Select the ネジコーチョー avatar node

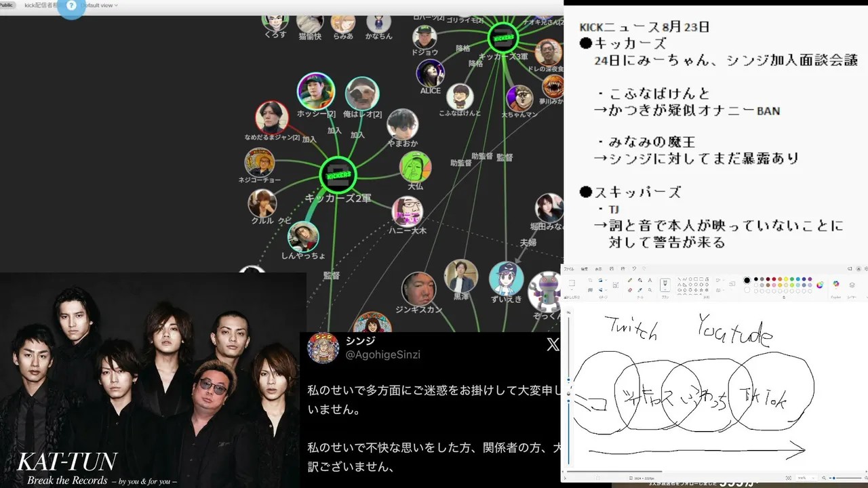click(x=260, y=163)
